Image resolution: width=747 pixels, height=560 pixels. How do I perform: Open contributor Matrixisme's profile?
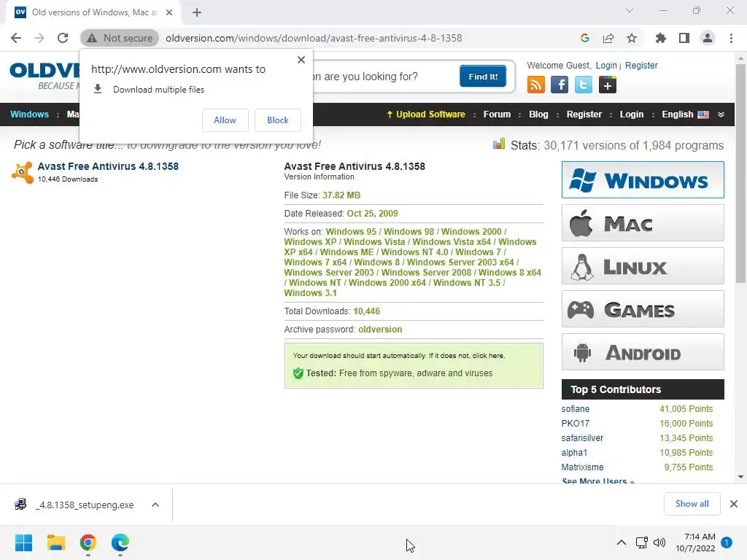tap(582, 467)
